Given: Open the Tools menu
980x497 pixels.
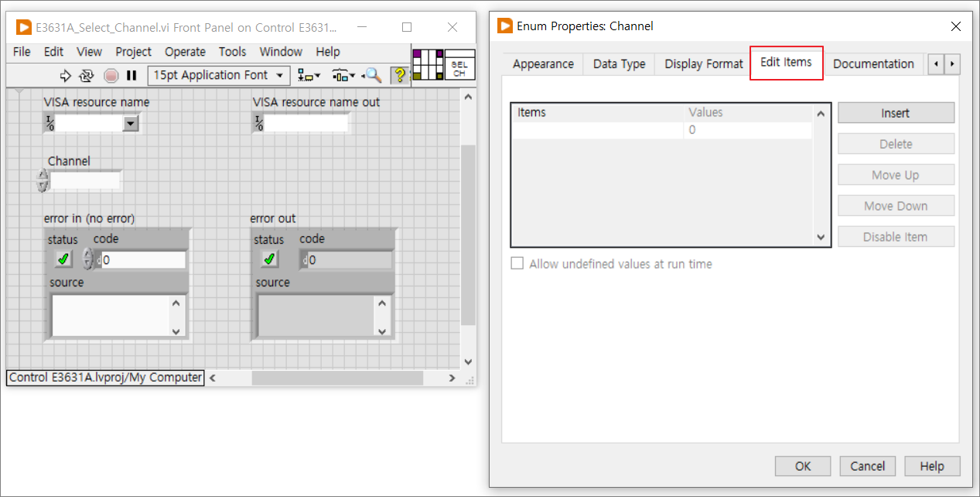Looking at the screenshot, I should (232, 52).
